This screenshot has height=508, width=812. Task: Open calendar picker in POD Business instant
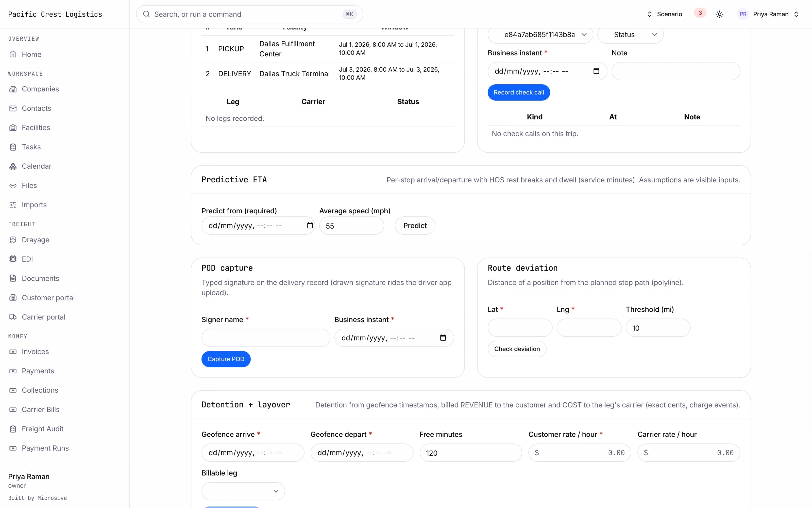(x=443, y=338)
